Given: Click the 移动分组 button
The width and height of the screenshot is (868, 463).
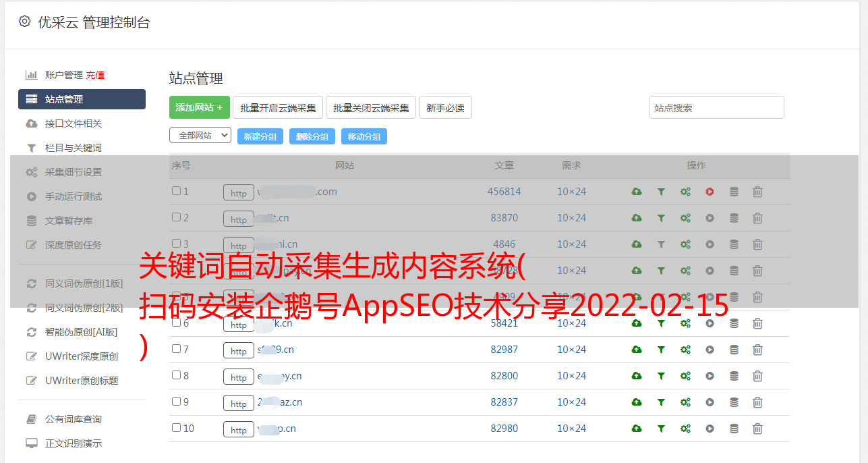Looking at the screenshot, I should (364, 136).
